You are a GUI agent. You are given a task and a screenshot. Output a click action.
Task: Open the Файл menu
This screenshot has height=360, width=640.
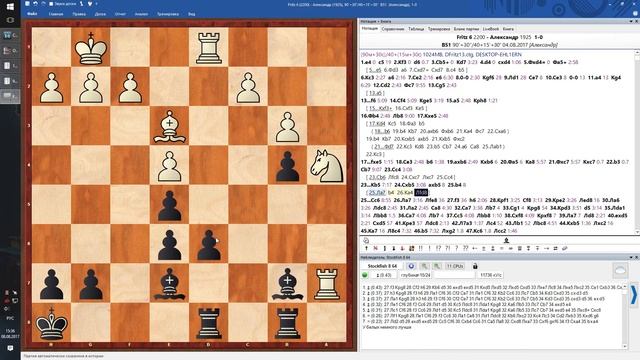[32, 14]
